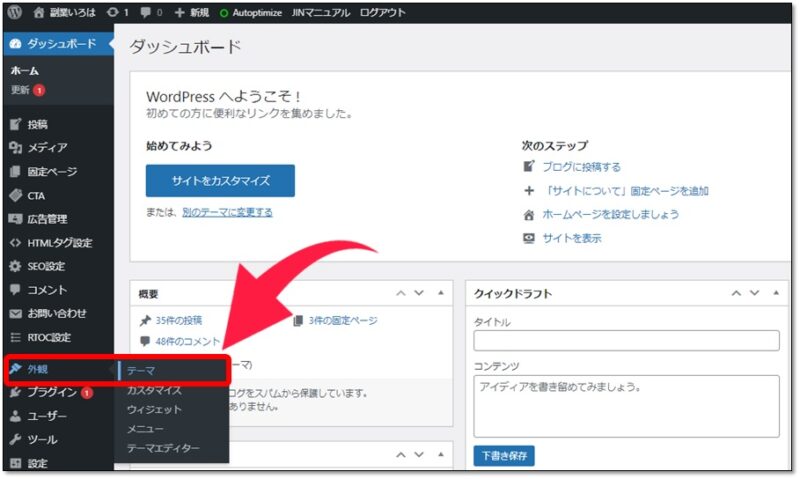Screen dimensions: 800x479
Task: Open the 35件の投稿 link
Action: click(x=179, y=320)
